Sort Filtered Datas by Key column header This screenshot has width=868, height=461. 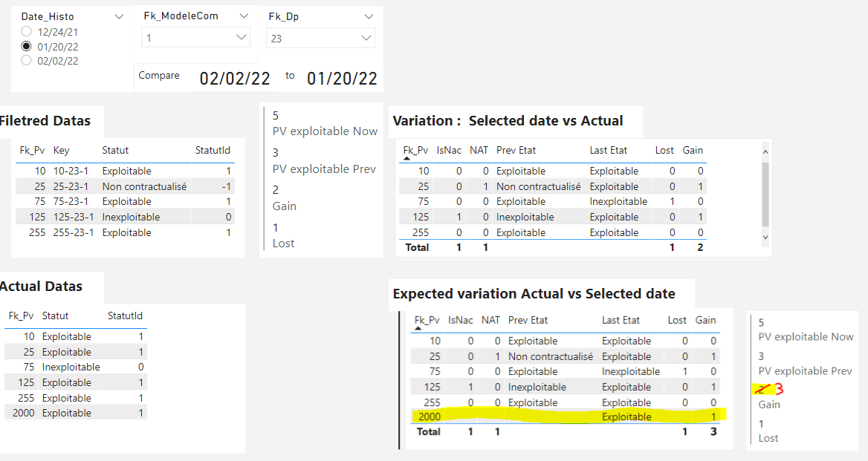point(62,151)
